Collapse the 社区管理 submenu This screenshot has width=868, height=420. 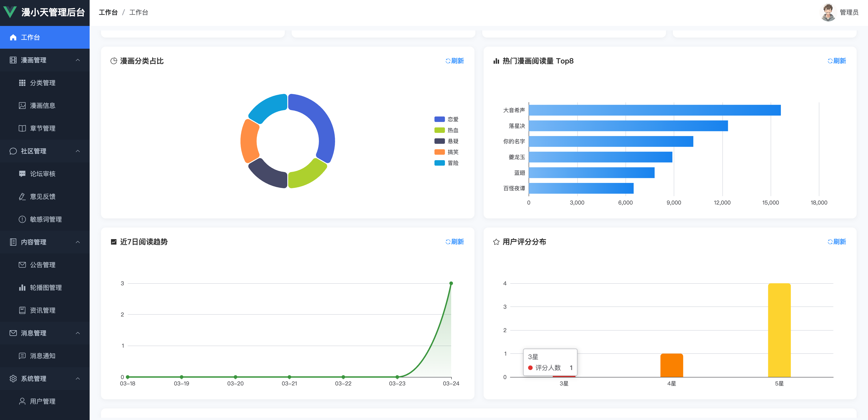(45, 151)
